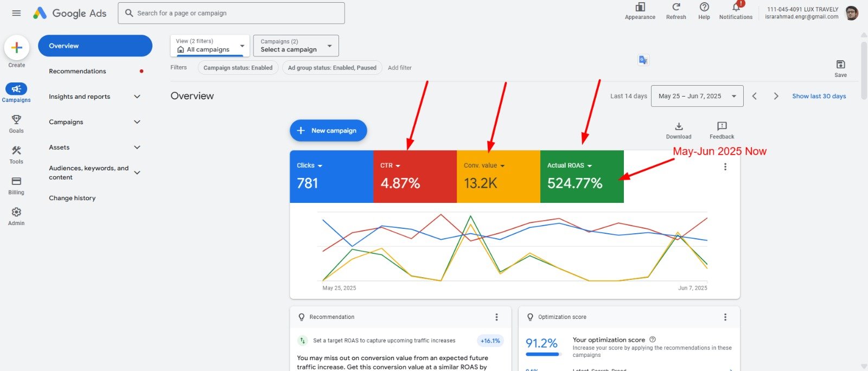The height and width of the screenshot is (371, 868).
Task: Open the Select a campaign dropdown
Action: click(x=296, y=46)
